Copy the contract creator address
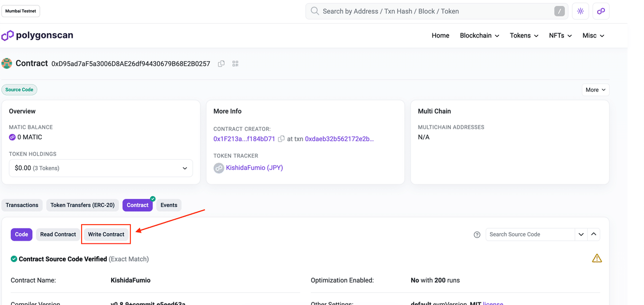Screen dimensions: 644x305 coord(281,139)
